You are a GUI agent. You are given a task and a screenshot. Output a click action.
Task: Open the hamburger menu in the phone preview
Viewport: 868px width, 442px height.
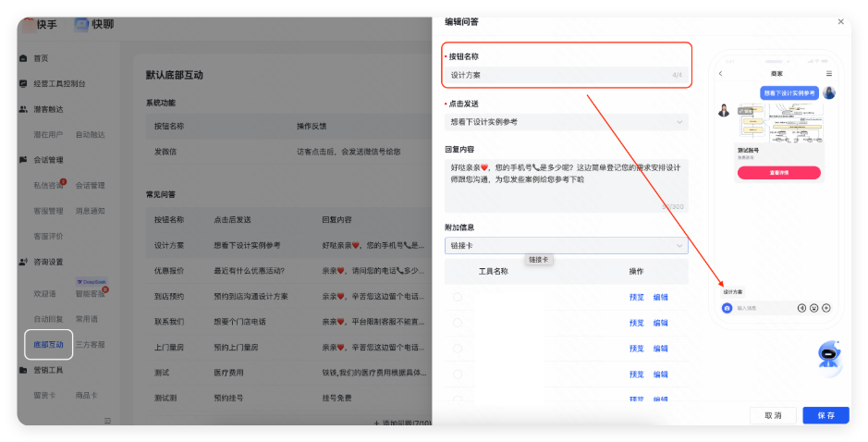tap(828, 74)
